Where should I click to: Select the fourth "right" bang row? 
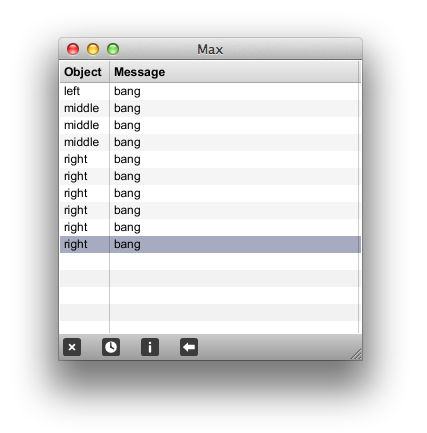click(x=210, y=210)
